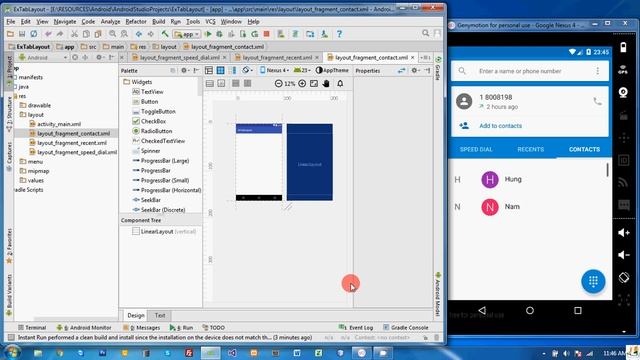Click the Help question mark icon

[339, 34]
